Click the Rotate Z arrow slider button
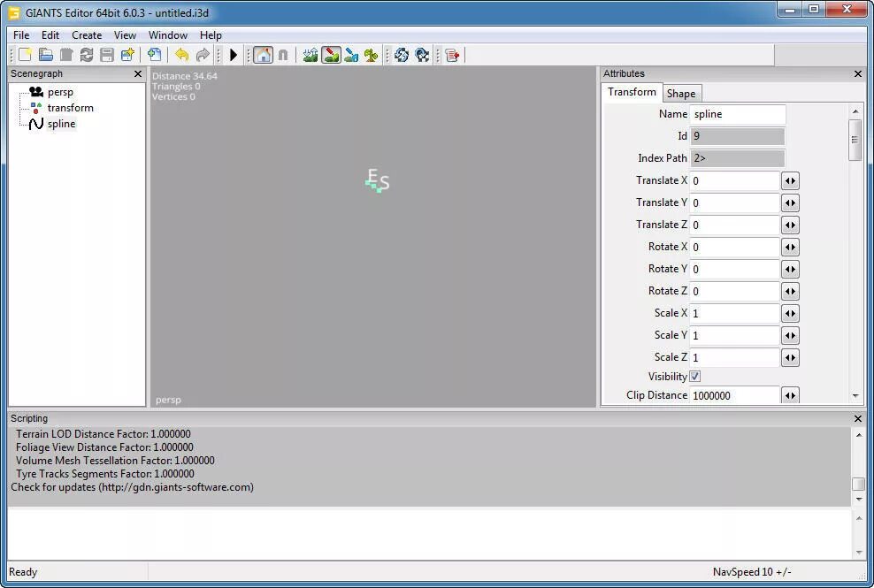Viewport: 874px width, 588px height. 790,292
